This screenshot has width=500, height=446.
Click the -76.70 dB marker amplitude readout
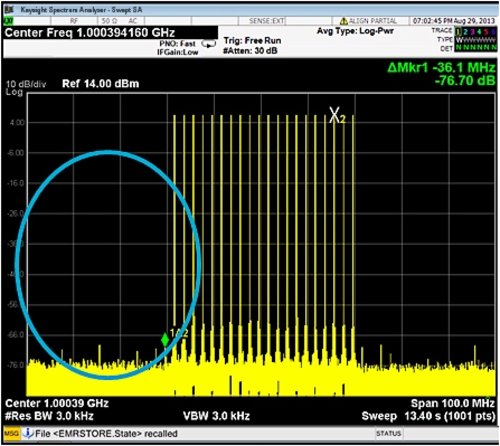coord(465,81)
